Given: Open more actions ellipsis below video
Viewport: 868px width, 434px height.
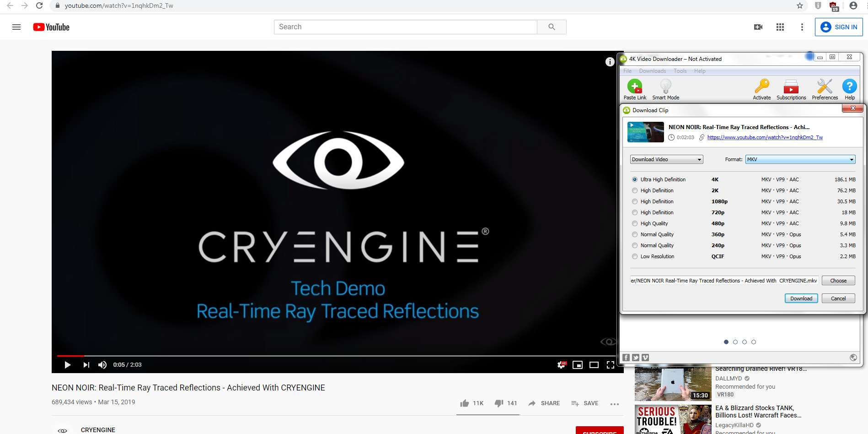Looking at the screenshot, I should tap(615, 404).
